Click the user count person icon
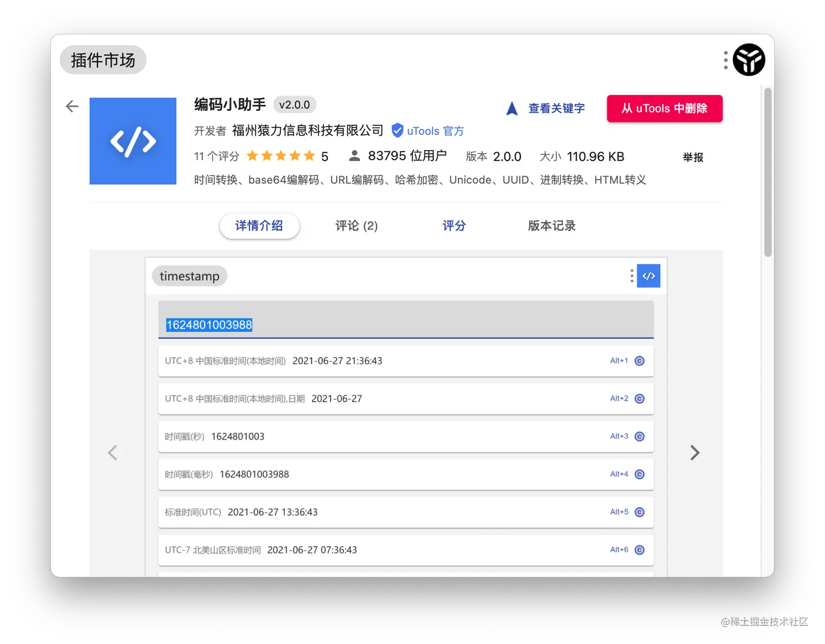Viewport: 825px width, 644px height. pos(355,156)
